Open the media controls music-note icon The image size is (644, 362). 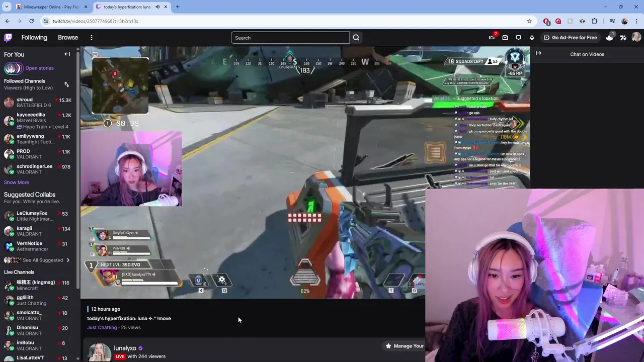click(x=612, y=21)
